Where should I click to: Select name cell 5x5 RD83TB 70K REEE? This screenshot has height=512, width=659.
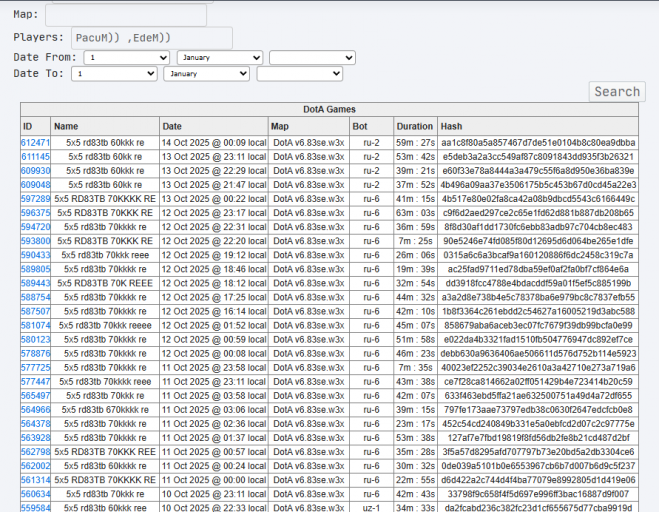click(x=105, y=283)
